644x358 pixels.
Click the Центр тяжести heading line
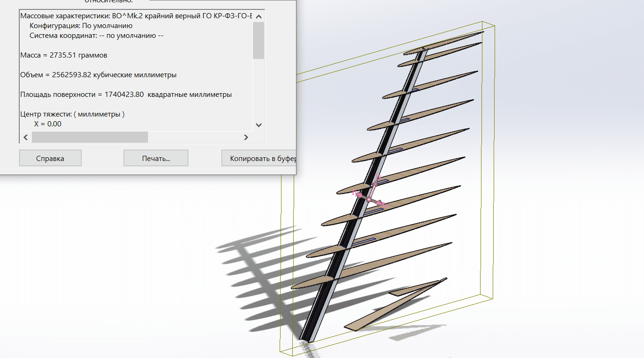coord(72,114)
